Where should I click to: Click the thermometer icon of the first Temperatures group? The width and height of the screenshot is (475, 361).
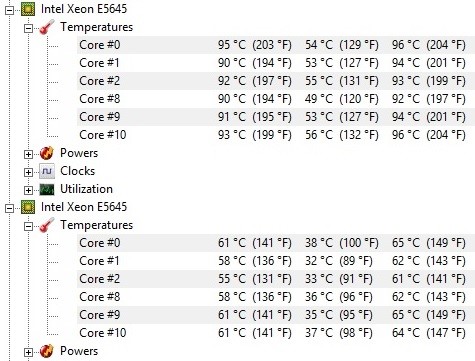[x=47, y=27]
